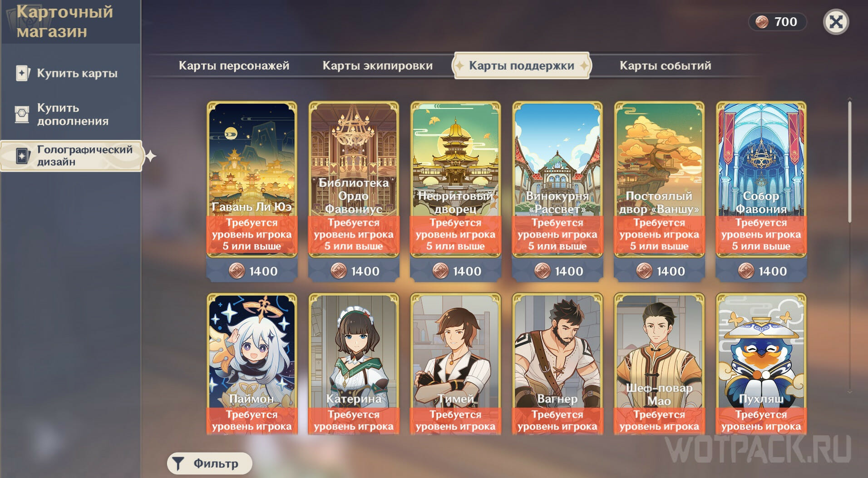Click the Голографический дизайн card icon
Screen dimensions: 868x478
[x=22, y=156]
